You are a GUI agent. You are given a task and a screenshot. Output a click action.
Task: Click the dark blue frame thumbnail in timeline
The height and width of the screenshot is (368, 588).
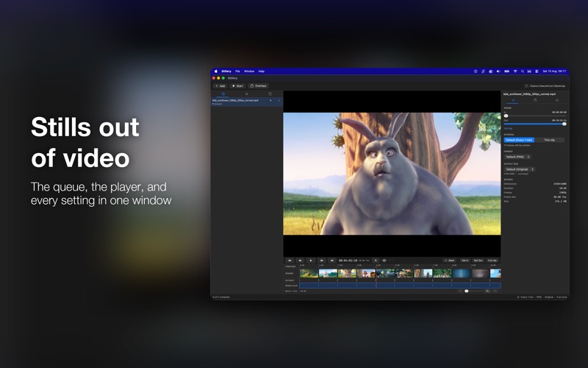pyautogui.click(x=462, y=273)
